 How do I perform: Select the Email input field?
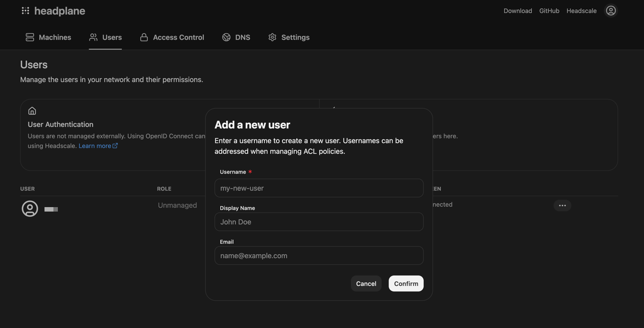click(x=319, y=256)
